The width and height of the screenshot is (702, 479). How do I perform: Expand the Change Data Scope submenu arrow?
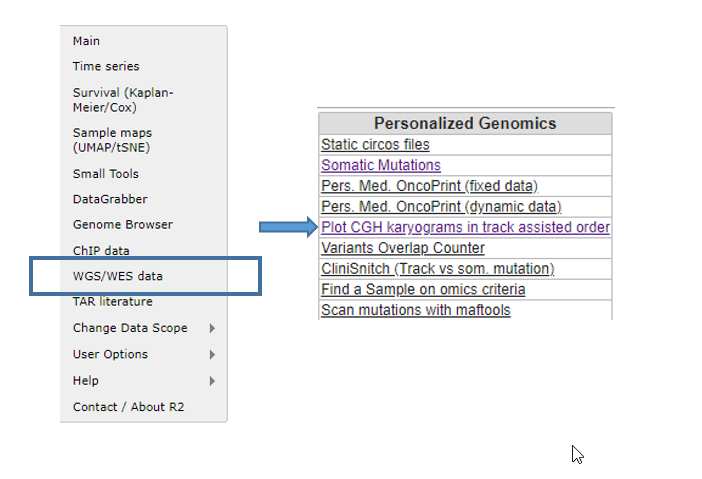click(212, 328)
